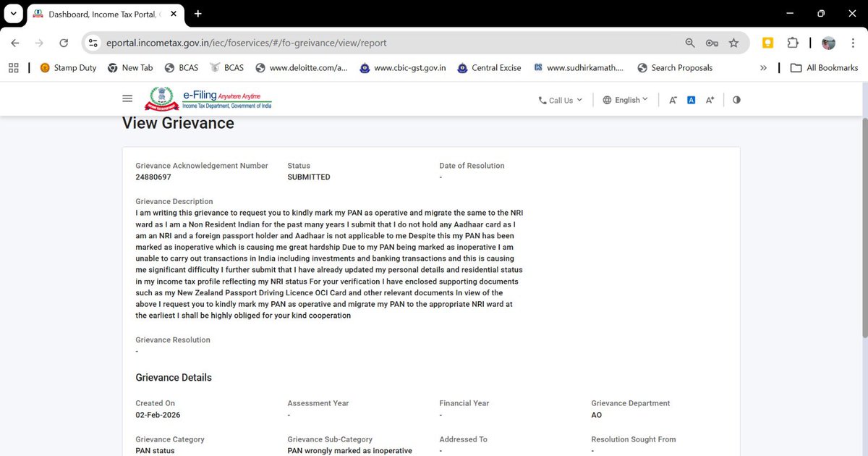The image size is (868, 456).
Task: Open the apps grid in bookmarks bar
Action: point(13,67)
